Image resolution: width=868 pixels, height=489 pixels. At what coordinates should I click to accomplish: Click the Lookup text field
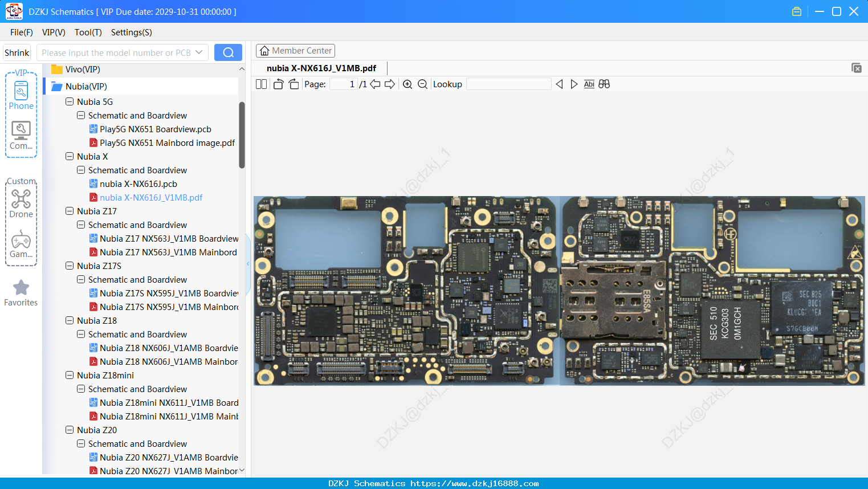click(x=509, y=84)
